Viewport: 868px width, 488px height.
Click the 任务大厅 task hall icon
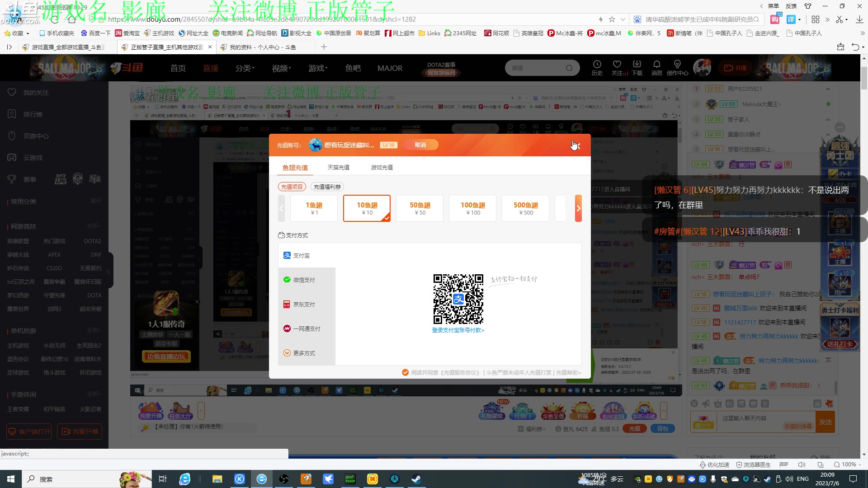point(180,410)
